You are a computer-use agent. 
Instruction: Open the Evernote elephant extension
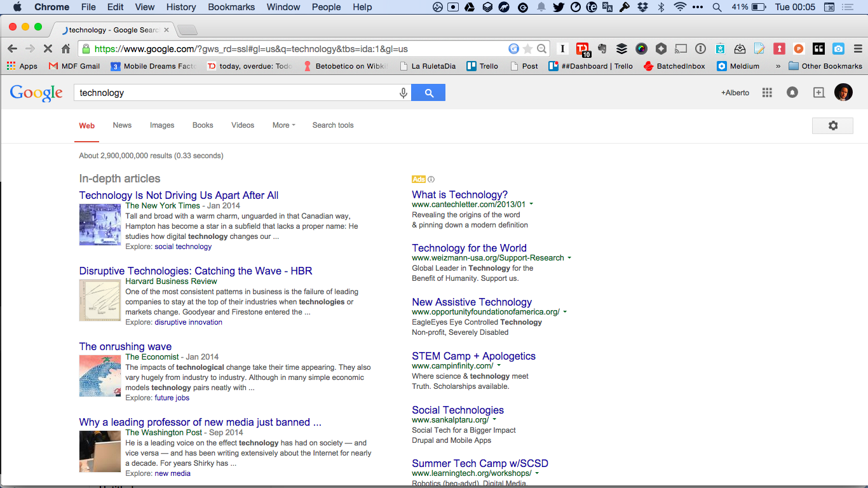pos(602,49)
